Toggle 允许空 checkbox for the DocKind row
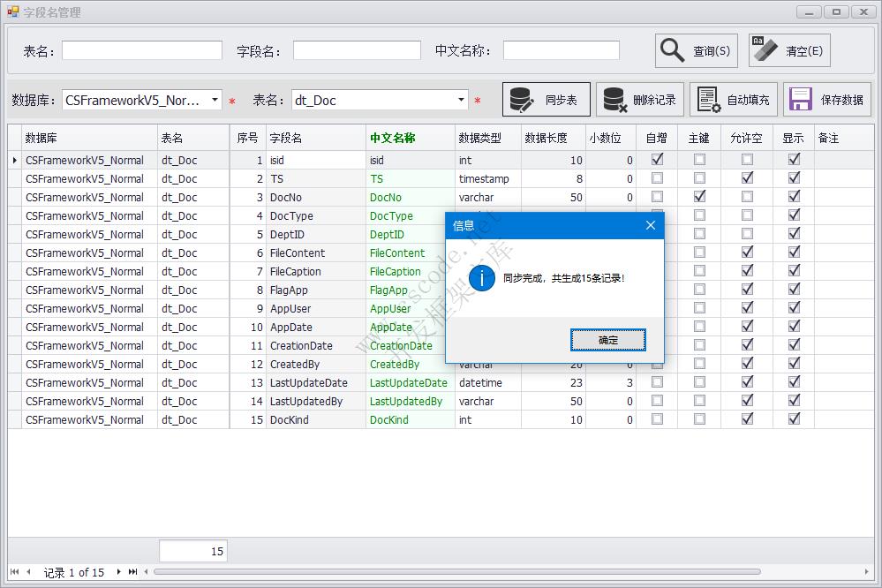 (x=747, y=419)
